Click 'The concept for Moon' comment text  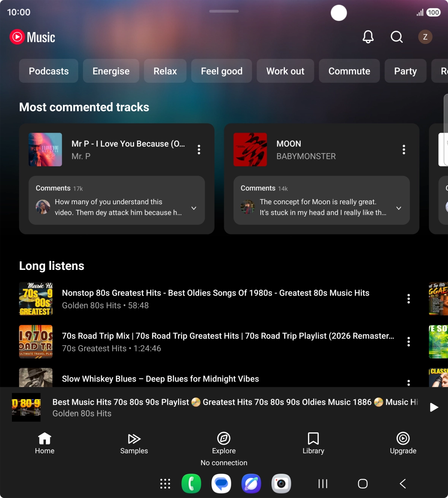[x=323, y=207]
